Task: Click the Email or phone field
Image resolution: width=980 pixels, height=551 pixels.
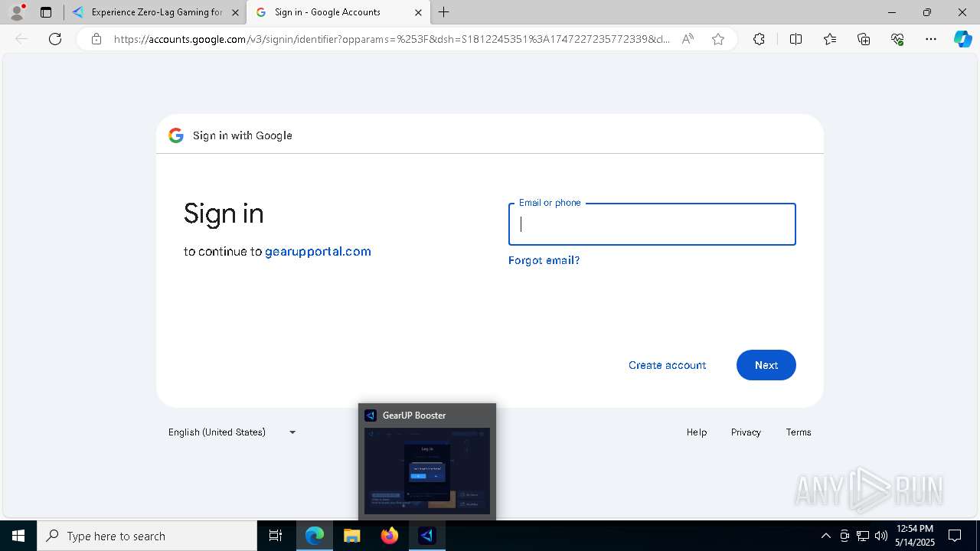Action: 652,224
